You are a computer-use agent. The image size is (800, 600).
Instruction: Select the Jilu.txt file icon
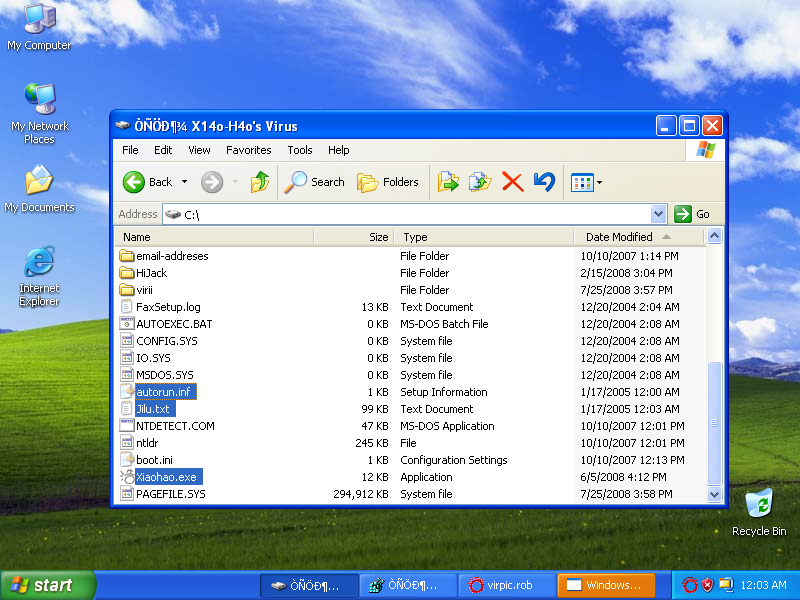pos(127,409)
